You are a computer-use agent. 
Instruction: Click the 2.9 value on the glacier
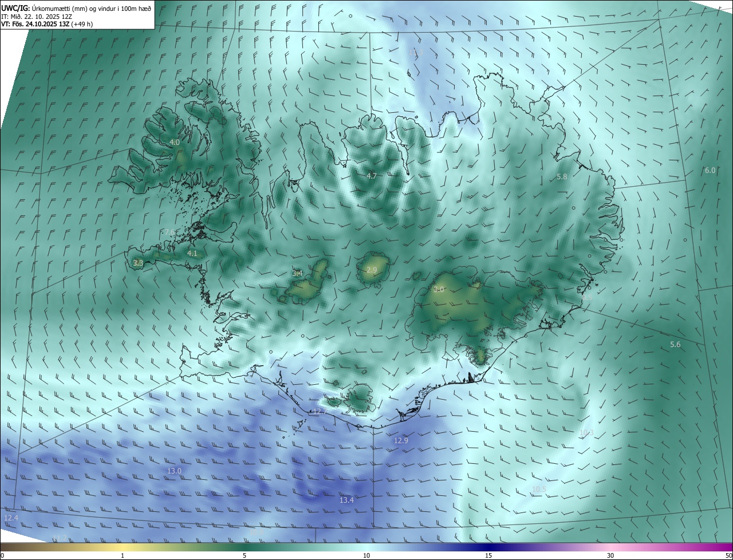click(372, 270)
